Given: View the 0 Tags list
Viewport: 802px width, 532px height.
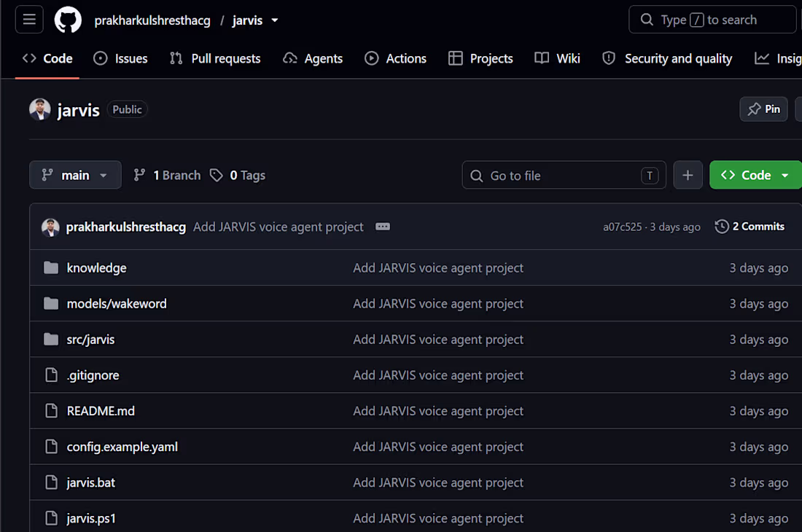Looking at the screenshot, I should [238, 176].
